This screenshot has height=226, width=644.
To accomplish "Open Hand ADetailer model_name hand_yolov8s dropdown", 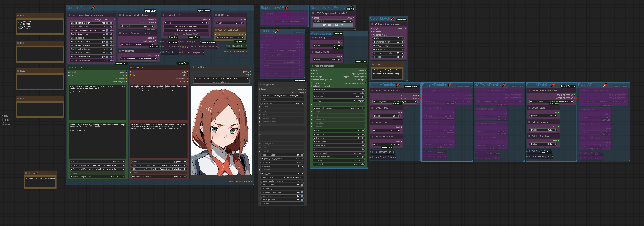I will (395, 102).
